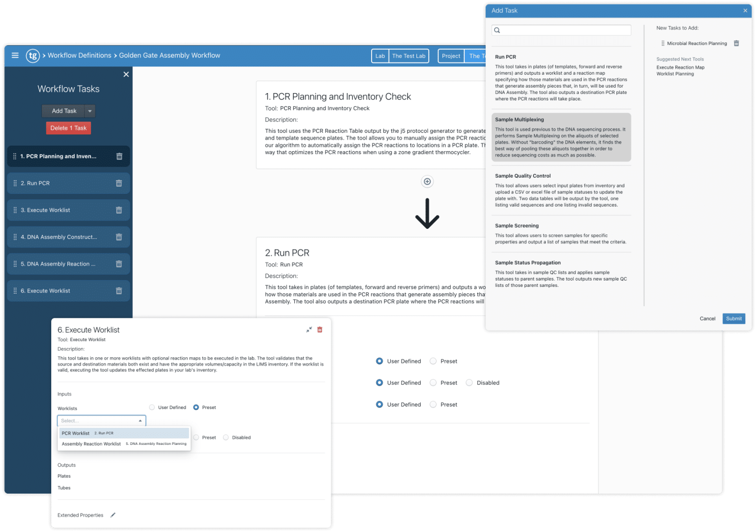Pick PCR Worklist from the dropdown

click(x=75, y=433)
